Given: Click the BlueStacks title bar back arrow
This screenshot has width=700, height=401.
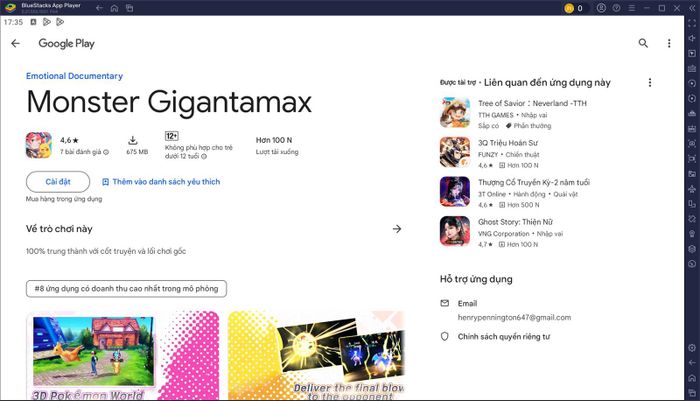Looking at the screenshot, I should 99,8.
